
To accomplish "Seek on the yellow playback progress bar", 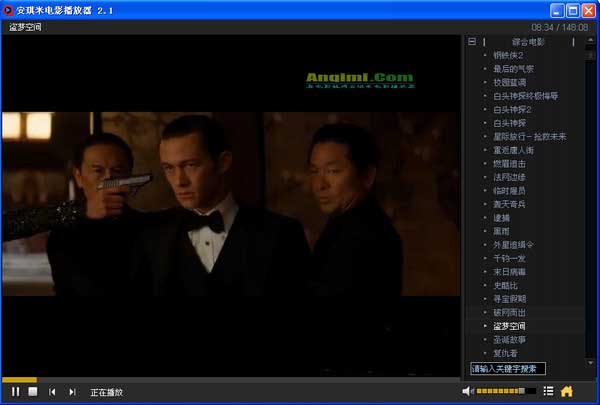I will [x=20, y=379].
